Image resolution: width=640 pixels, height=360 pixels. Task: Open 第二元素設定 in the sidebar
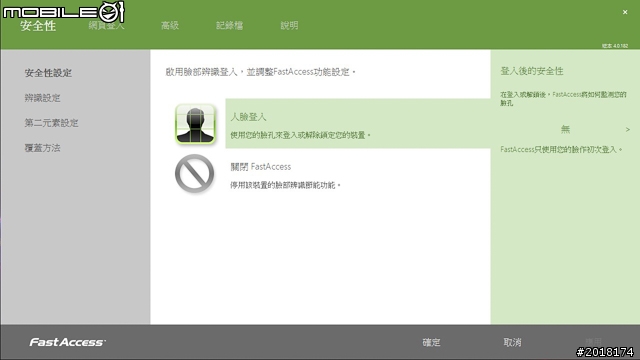(x=51, y=123)
